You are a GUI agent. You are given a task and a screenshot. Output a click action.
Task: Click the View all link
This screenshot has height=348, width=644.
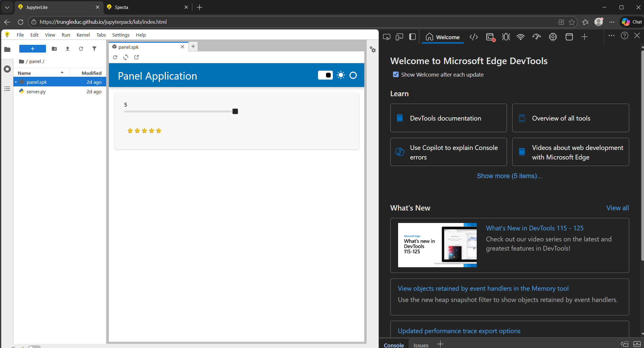click(x=617, y=208)
